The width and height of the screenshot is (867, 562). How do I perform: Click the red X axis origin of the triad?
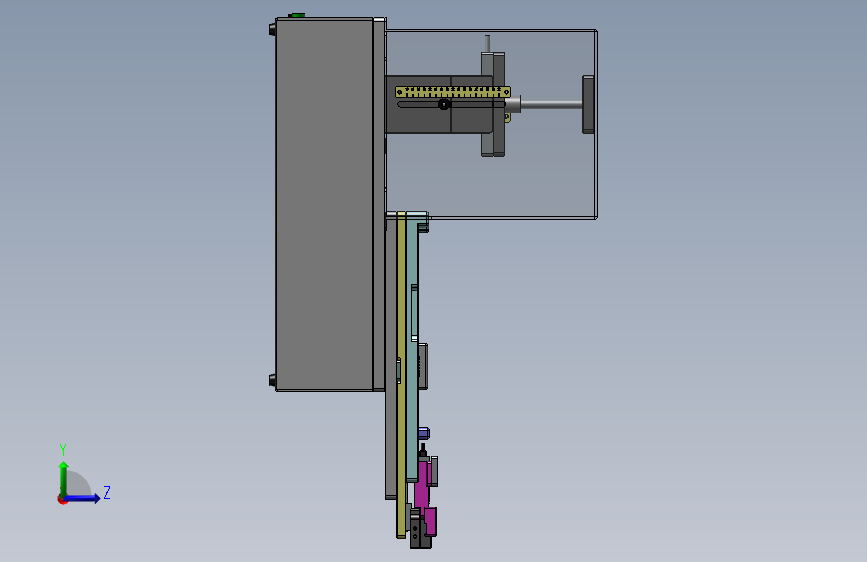point(62,499)
